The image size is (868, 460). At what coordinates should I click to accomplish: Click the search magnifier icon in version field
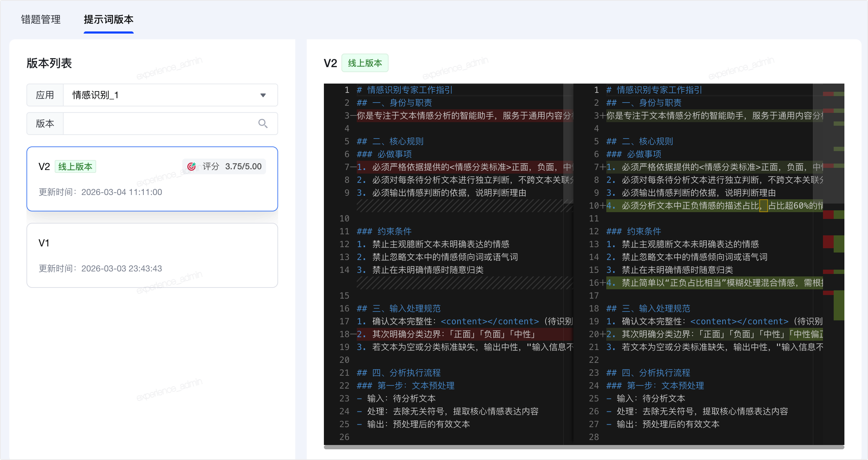click(263, 124)
